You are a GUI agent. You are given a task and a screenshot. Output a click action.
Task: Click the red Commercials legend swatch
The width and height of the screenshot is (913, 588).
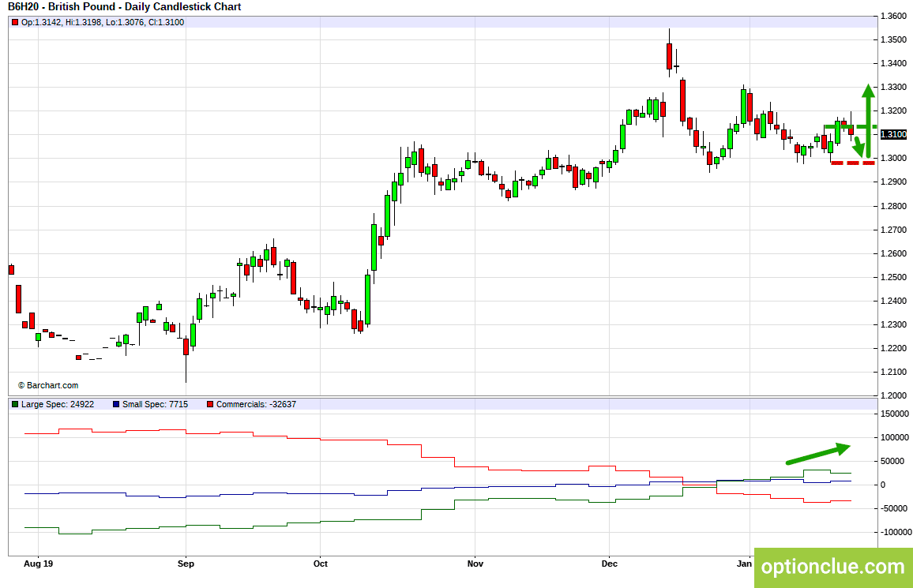click(210, 404)
